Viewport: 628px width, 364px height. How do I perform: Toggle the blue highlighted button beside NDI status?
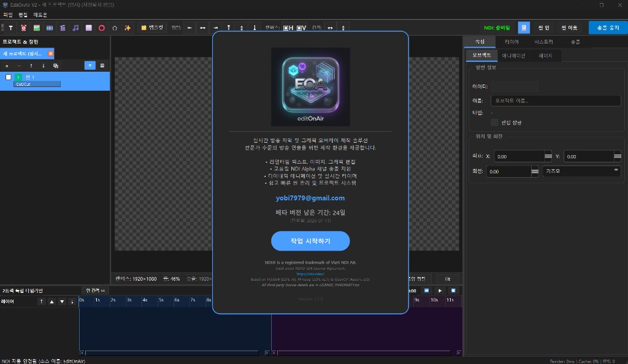[524, 28]
